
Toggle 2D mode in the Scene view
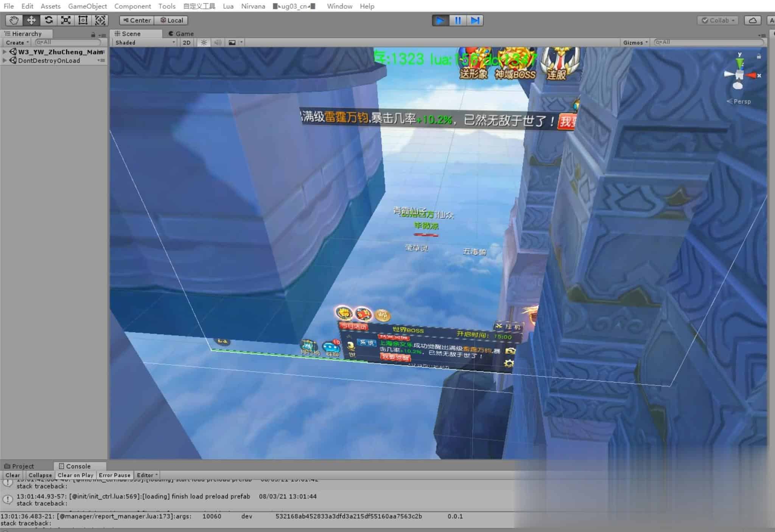click(187, 42)
